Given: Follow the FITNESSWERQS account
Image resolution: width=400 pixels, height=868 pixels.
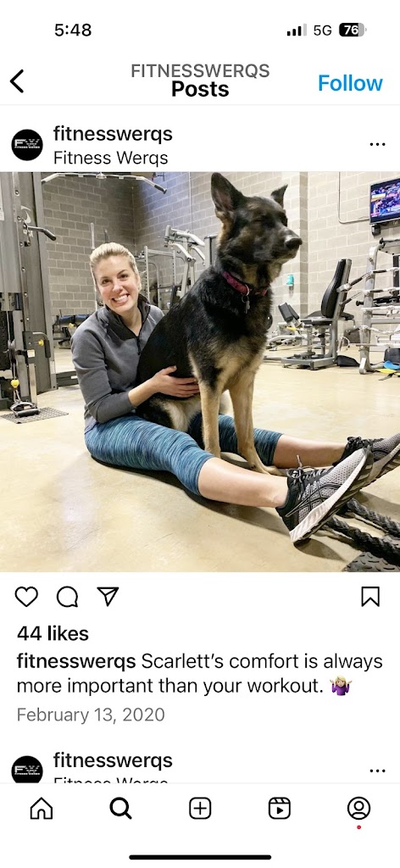Looking at the screenshot, I should tap(350, 83).
